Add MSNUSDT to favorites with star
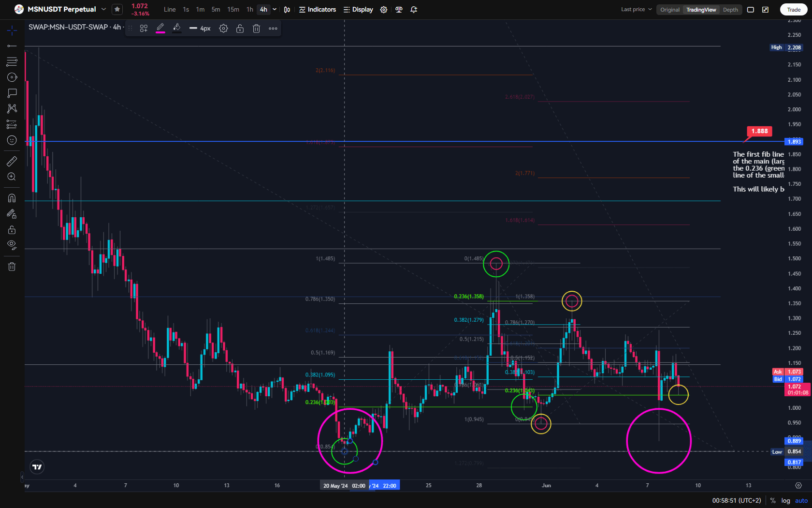Viewport: 812px width, 508px height. point(117,9)
